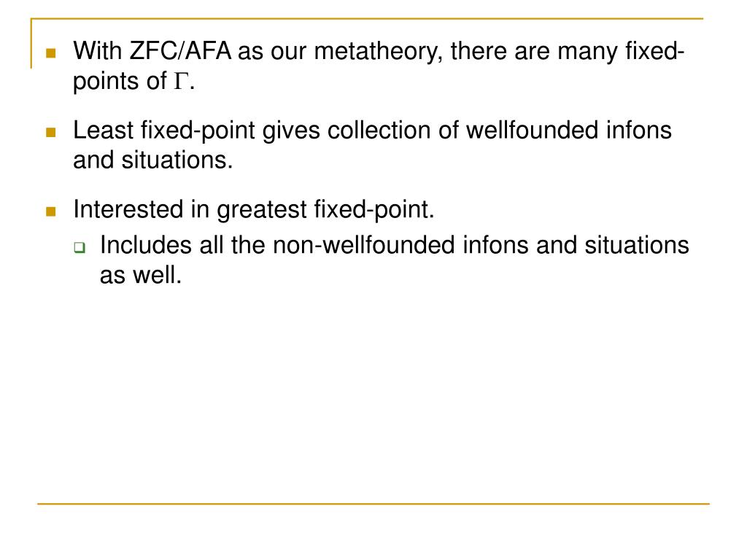Click the Gamma symbol after "points of"
The width and height of the screenshot is (747, 560).
click(x=181, y=81)
